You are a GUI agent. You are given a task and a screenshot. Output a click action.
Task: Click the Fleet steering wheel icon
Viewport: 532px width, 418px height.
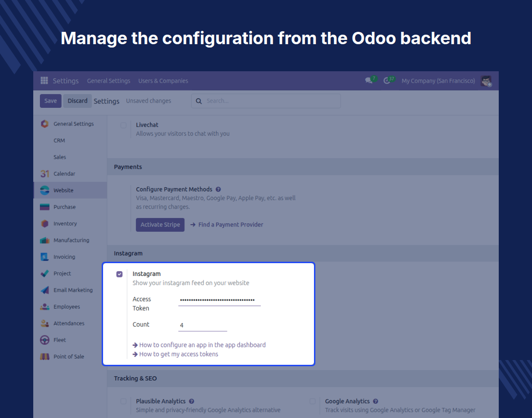pyautogui.click(x=45, y=340)
